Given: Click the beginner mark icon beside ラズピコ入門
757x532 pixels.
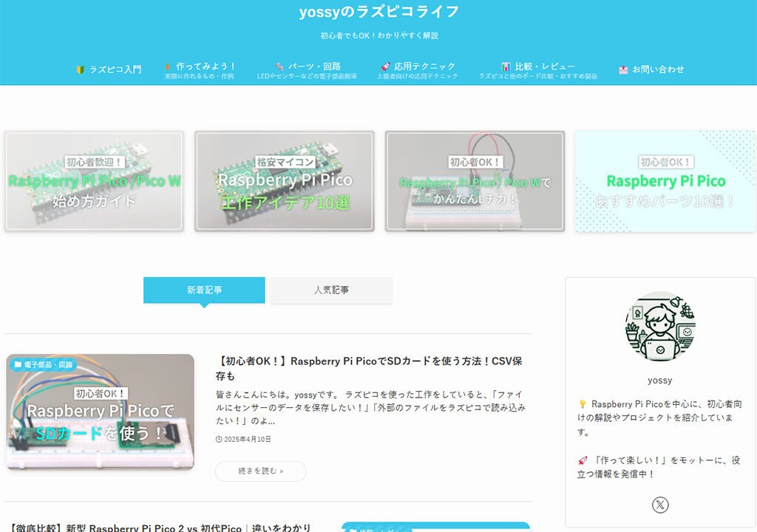Looking at the screenshot, I should (x=81, y=69).
